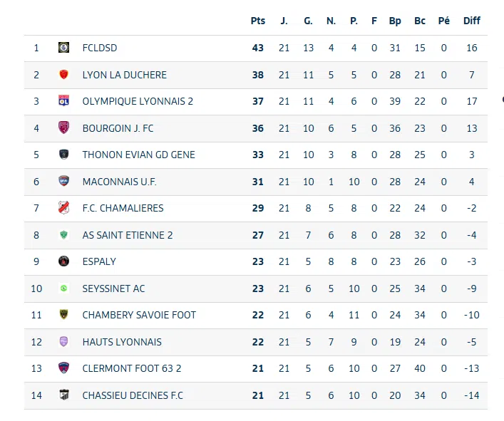Click the Thonon Evian GD Gene logo
The image size is (504, 421).
(x=63, y=155)
